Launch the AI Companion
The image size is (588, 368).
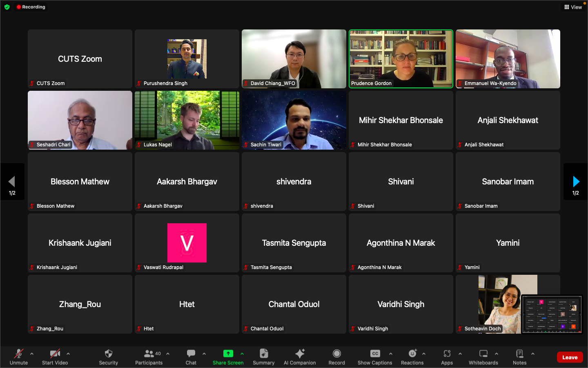pyautogui.click(x=300, y=357)
